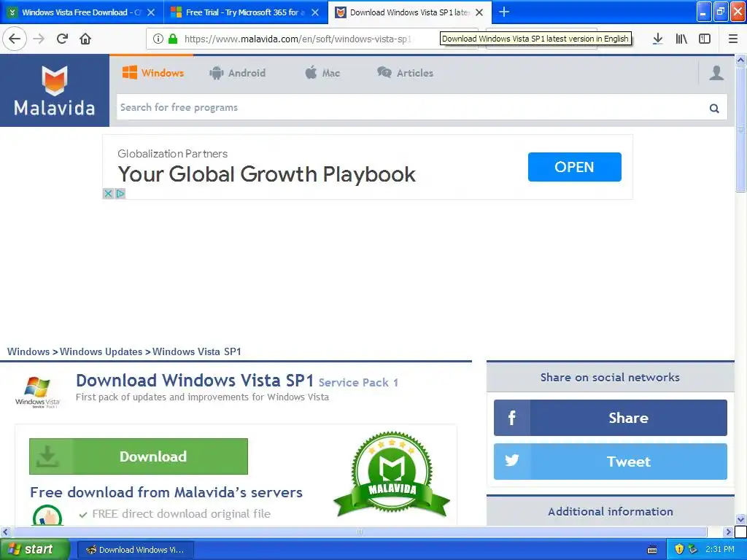Open the Firefox hamburger menu
The width and height of the screenshot is (747, 560).
tap(733, 39)
